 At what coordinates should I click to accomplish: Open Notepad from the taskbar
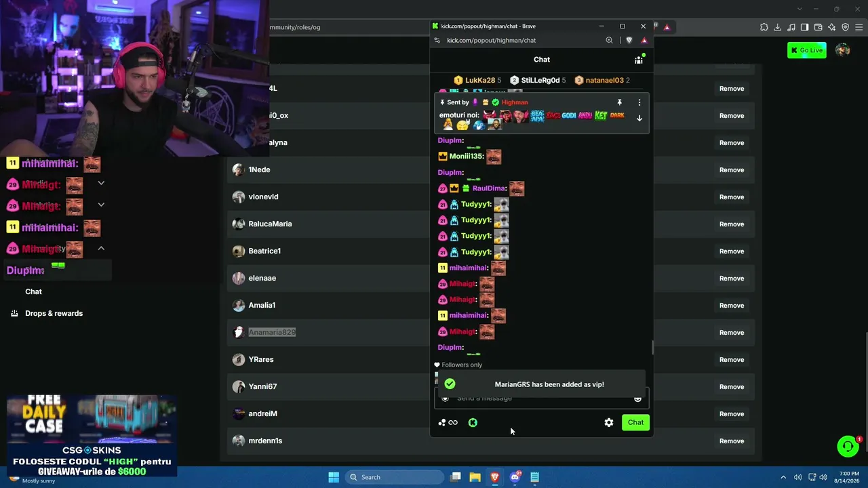(534, 477)
